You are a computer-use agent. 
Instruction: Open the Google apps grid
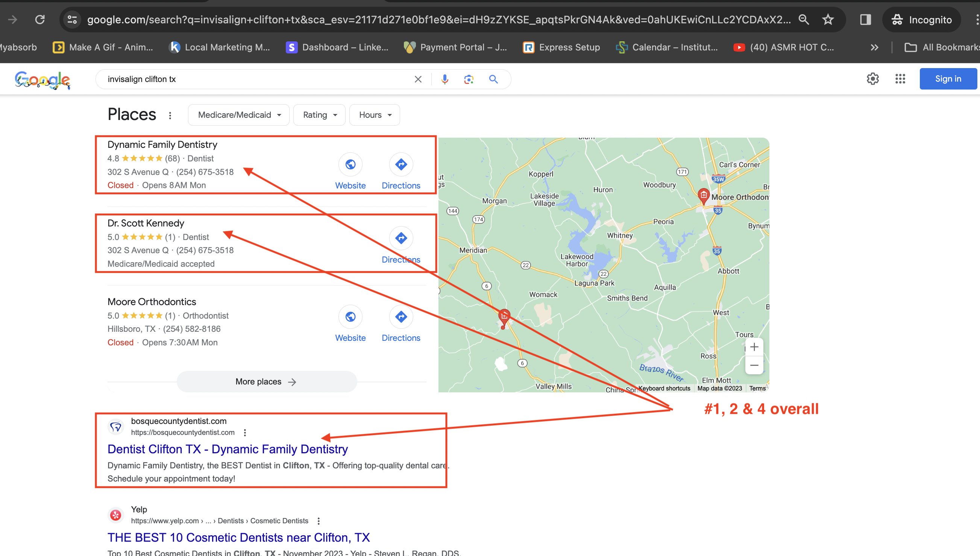pos(900,79)
